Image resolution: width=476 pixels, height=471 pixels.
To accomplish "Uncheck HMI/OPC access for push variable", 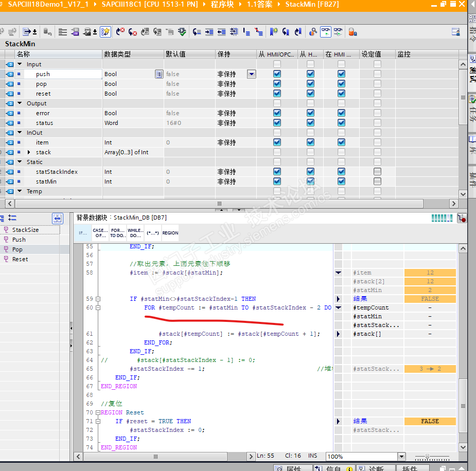I will 277,74.
